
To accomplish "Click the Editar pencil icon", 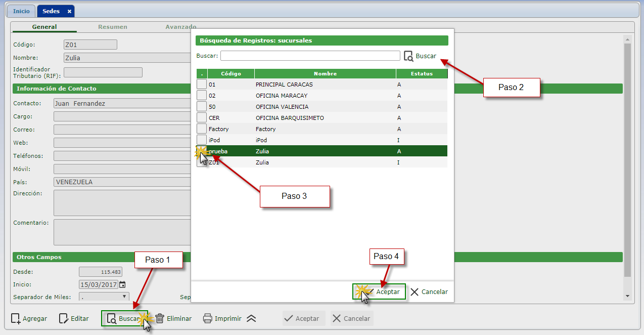I will click(64, 318).
